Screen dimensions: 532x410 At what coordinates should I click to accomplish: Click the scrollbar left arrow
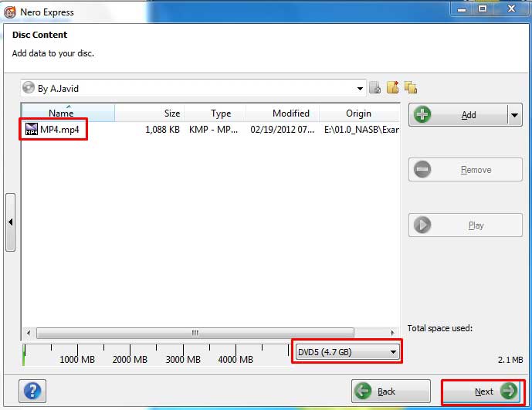29,333
